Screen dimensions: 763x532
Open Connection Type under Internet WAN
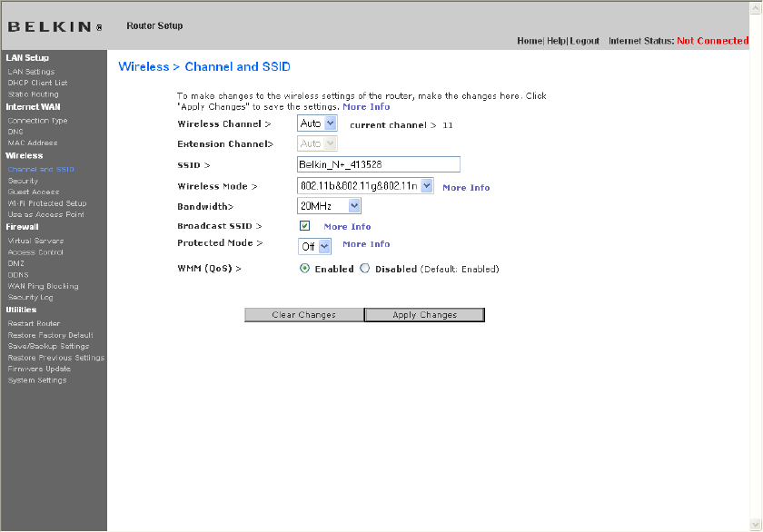pos(37,121)
